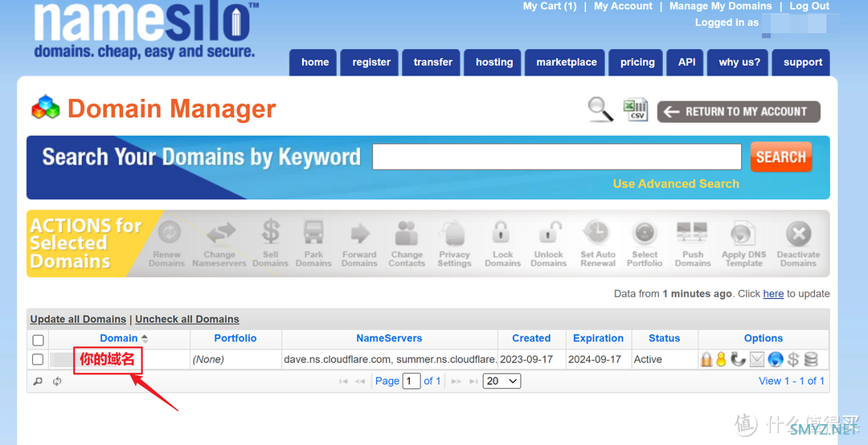Open the marketplace tab

[x=565, y=63]
